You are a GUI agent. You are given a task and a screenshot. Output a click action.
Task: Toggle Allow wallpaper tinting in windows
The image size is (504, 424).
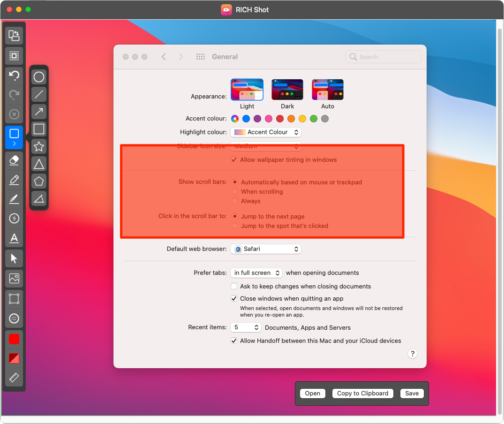point(234,160)
